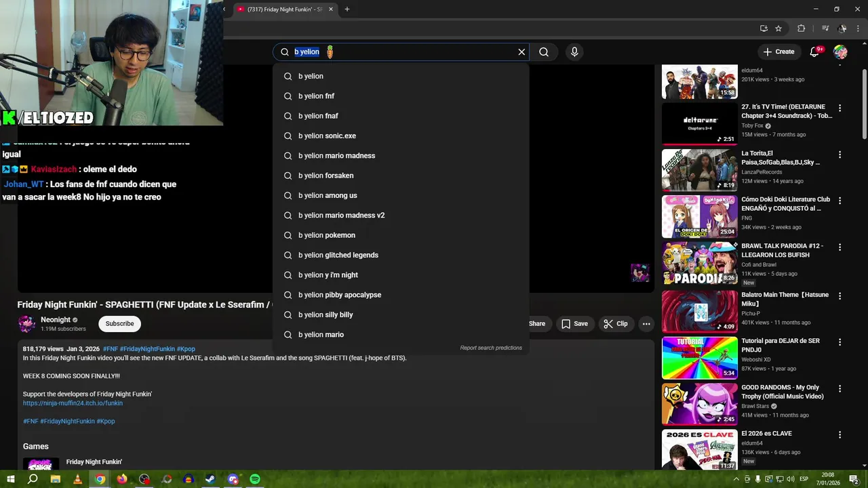Pick suggestion 'b yelion y i'm night'
This screenshot has width=868, height=488.
[401, 275]
